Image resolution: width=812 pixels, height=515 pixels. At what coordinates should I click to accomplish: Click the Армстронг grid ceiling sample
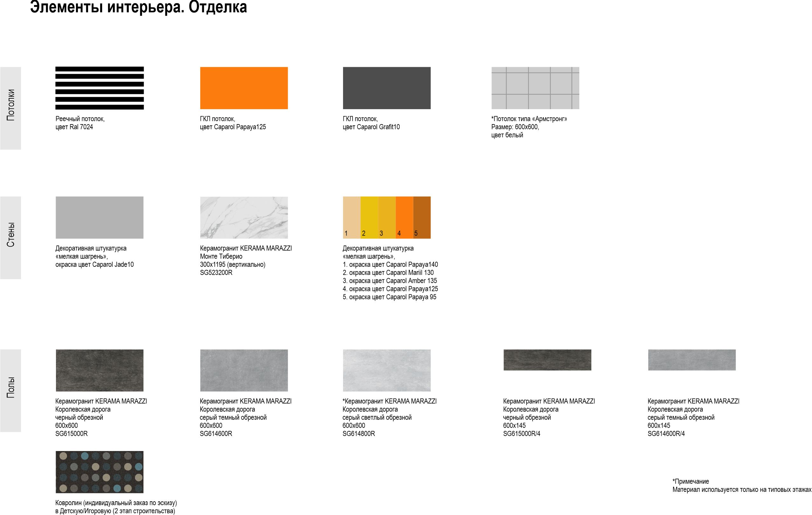pos(535,88)
